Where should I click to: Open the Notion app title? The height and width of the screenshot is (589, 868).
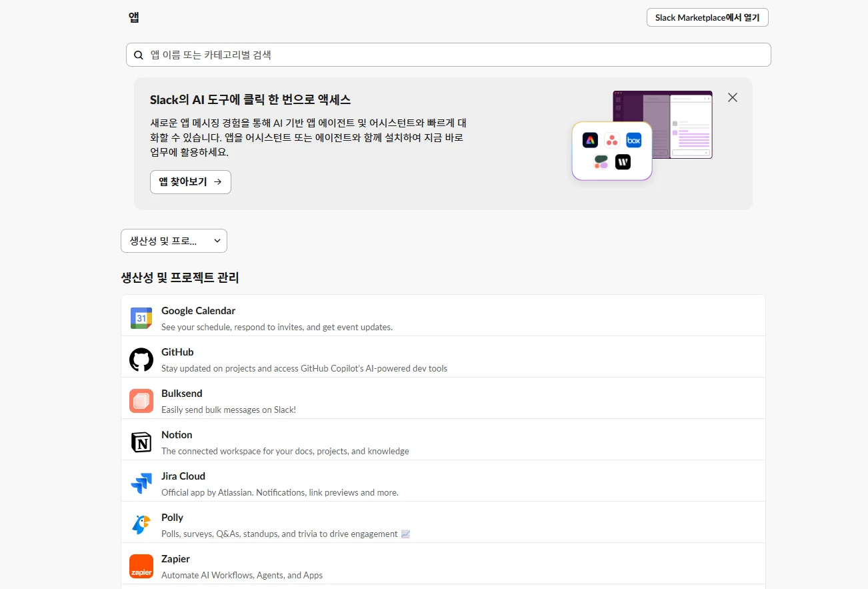pos(177,435)
